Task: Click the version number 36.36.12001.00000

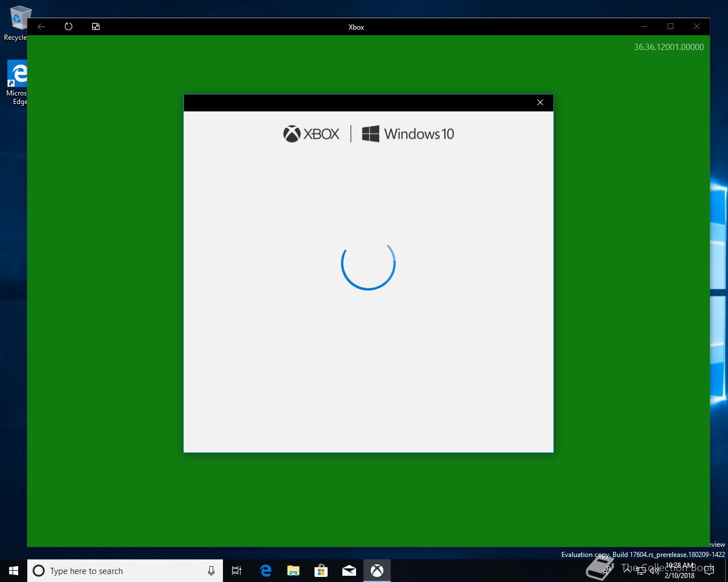Action: 669,47
